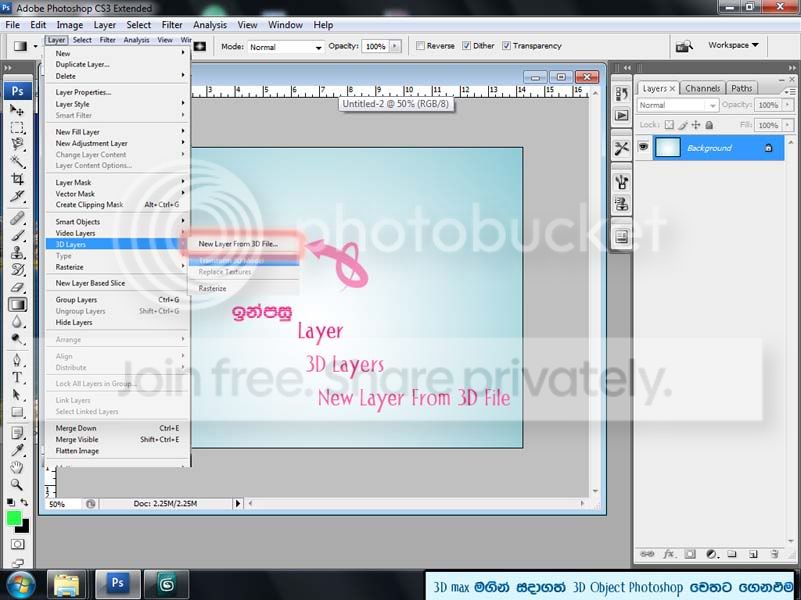Swap foreground and background colors
This screenshot has width=801, height=600.
coord(24,502)
